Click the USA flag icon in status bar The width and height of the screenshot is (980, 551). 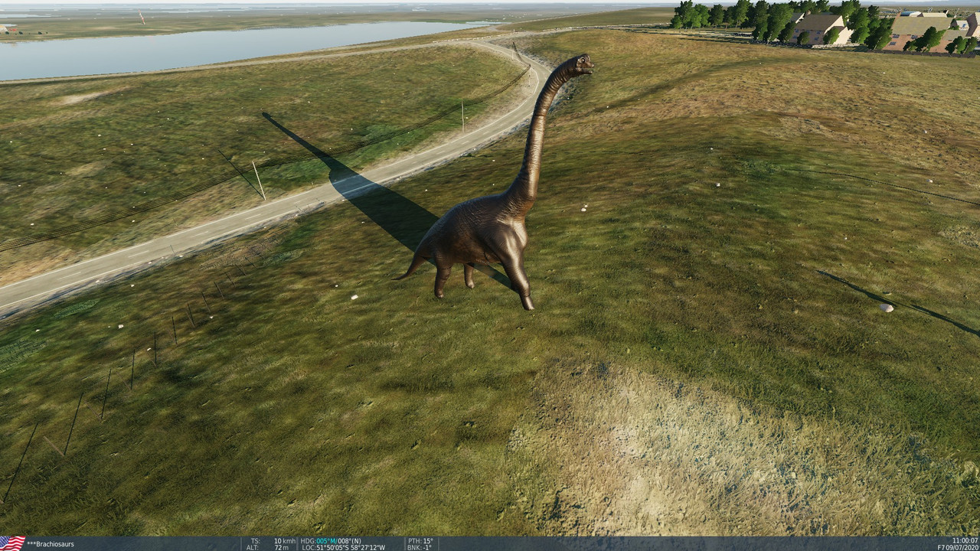(12, 543)
